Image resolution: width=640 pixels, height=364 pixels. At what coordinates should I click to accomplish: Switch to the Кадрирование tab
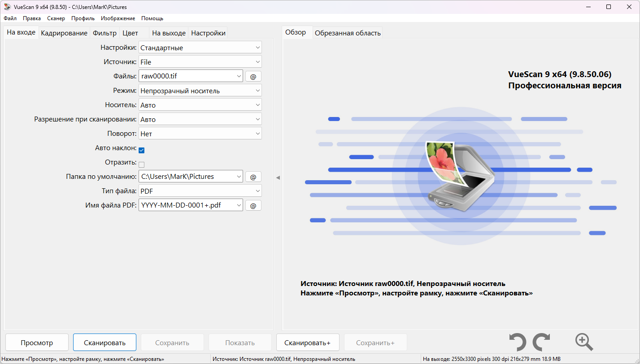click(x=64, y=33)
